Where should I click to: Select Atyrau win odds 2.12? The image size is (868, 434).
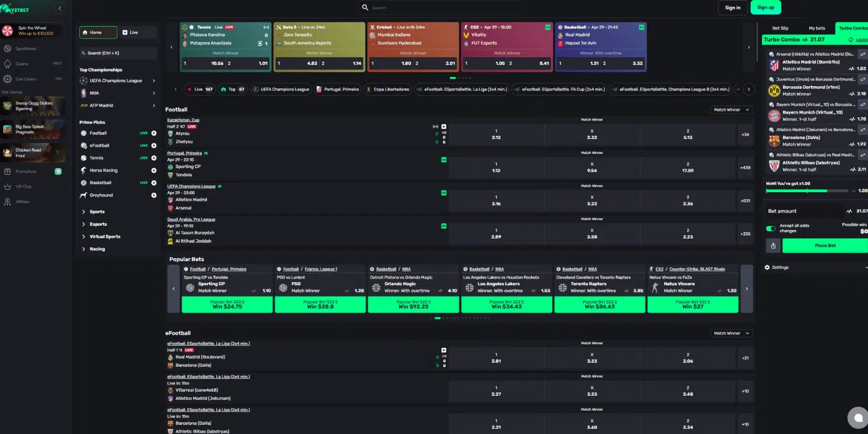tap(496, 134)
